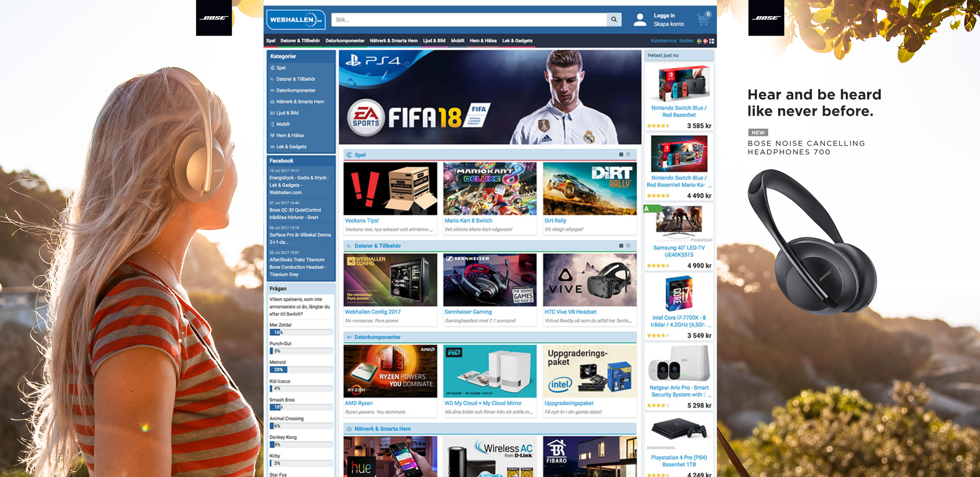Viewport: 980px width, 477px height.
Task: Switch to the Swedish flag site
Action: tap(699, 41)
